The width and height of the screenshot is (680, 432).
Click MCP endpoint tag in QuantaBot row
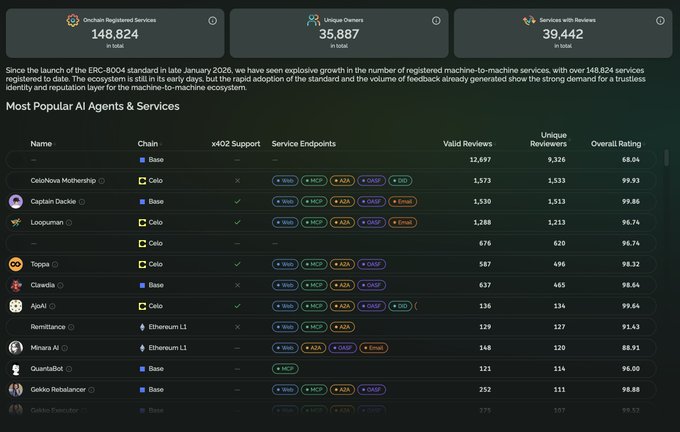click(x=285, y=369)
